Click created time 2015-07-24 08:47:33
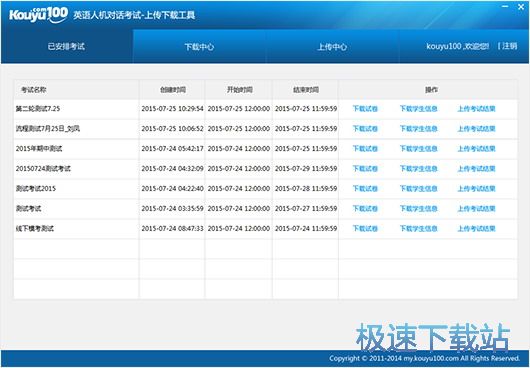The height and width of the screenshot is (368, 530). click(172, 228)
